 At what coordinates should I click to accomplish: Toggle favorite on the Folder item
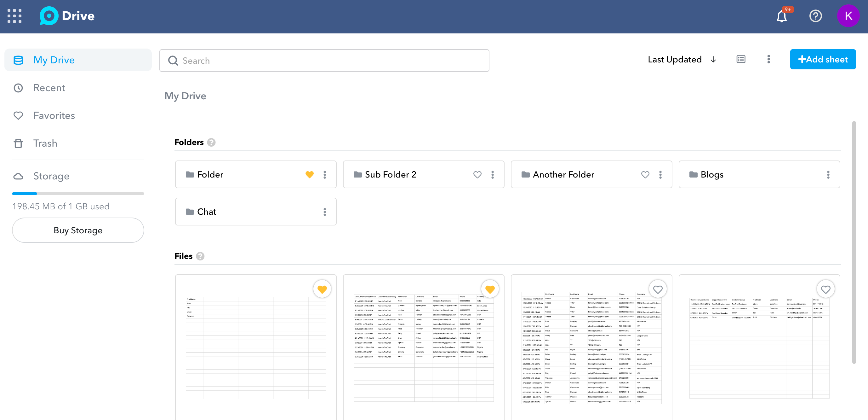pos(310,175)
